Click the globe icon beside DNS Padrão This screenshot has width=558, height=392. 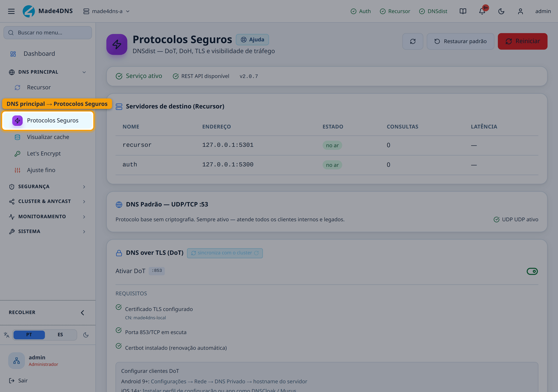pos(119,205)
